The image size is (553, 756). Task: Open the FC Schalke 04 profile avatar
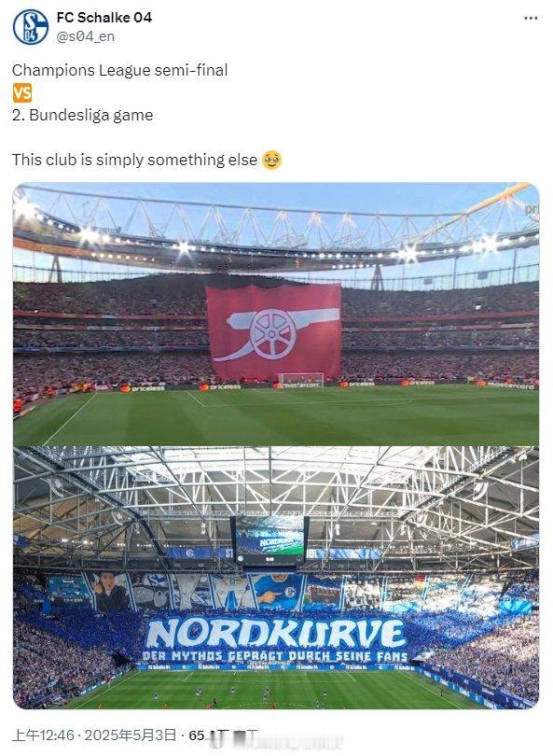coord(31,27)
